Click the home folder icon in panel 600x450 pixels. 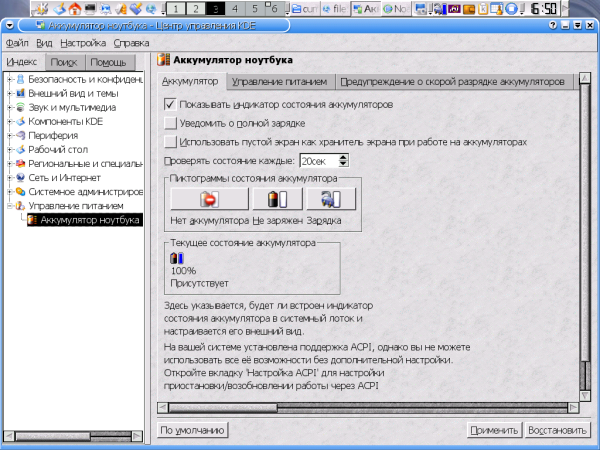pyautogui.click(x=75, y=8)
